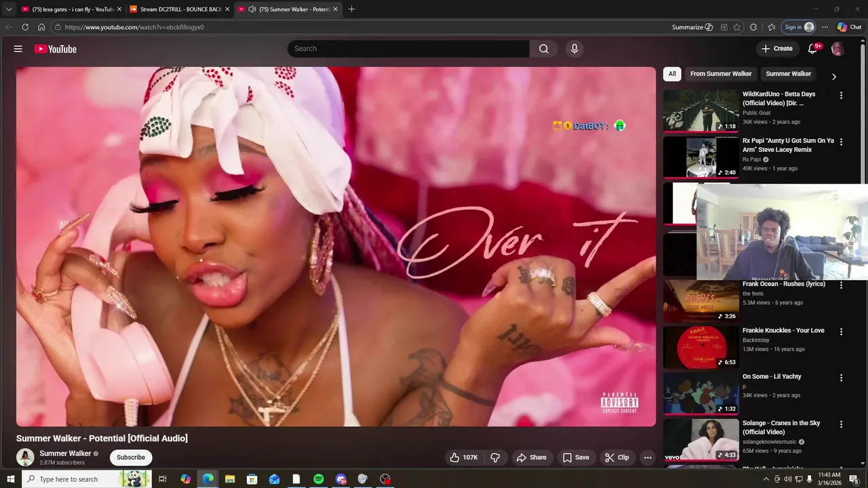This screenshot has height=488, width=868.
Task: Launch Spotify from the taskbar
Action: 319,479
